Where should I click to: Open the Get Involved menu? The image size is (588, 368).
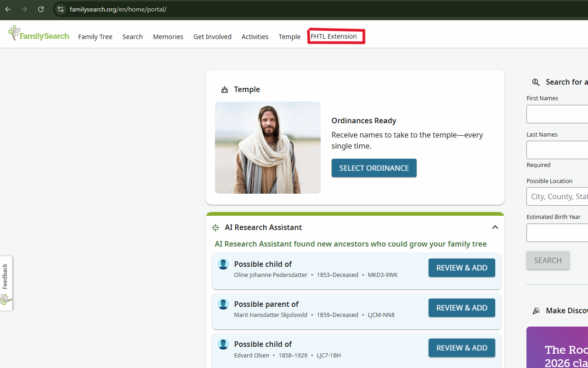pos(212,37)
